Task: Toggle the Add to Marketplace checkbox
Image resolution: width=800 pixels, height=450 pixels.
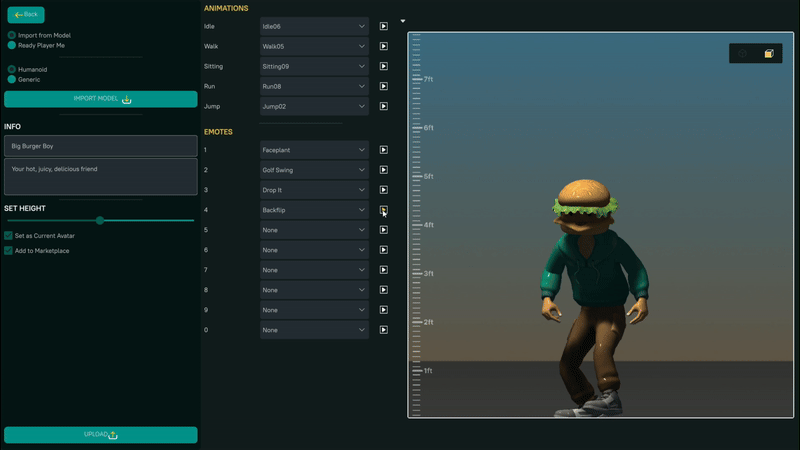Action: (9, 251)
